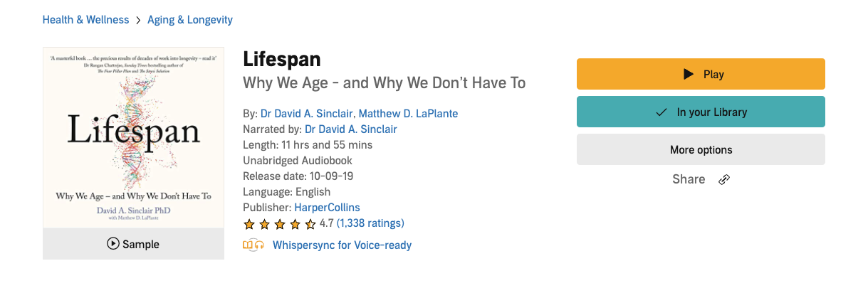Click the Lifespan book cover thumbnail
The width and height of the screenshot is (868, 293).
(133, 138)
